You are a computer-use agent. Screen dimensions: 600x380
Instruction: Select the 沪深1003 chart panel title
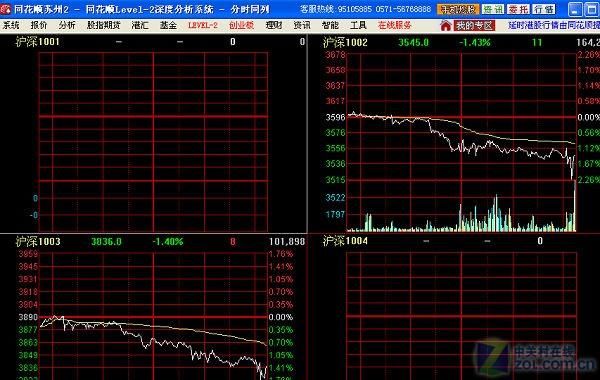(38, 241)
